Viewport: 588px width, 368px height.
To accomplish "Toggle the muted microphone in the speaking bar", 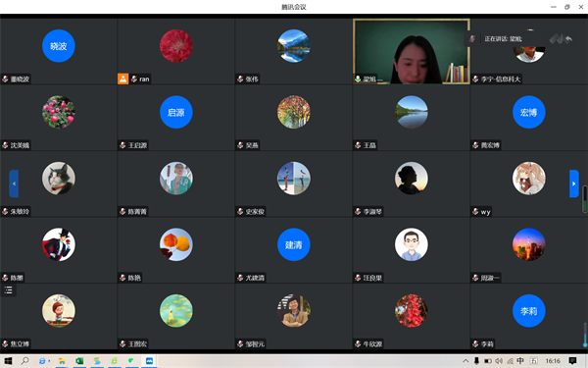I will [472, 38].
